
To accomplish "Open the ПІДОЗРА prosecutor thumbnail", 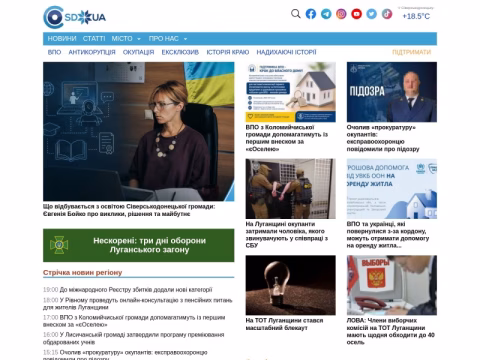I will point(392,92).
